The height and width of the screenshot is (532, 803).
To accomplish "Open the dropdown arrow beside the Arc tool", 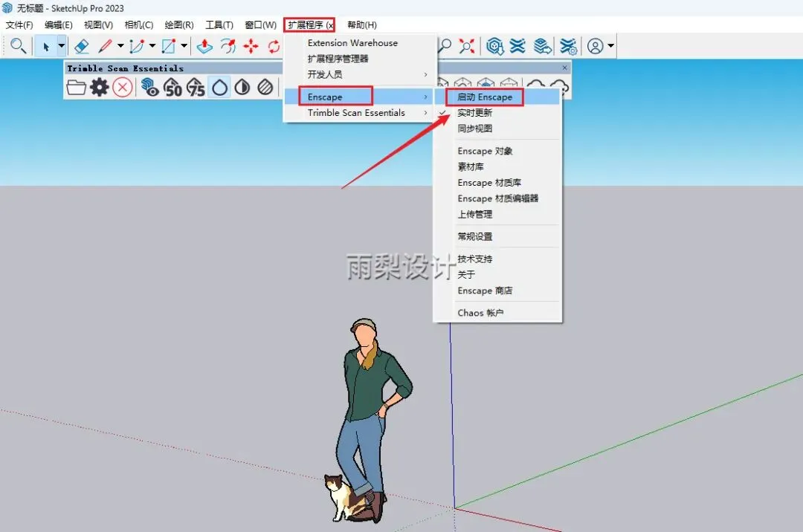I will pos(152,46).
